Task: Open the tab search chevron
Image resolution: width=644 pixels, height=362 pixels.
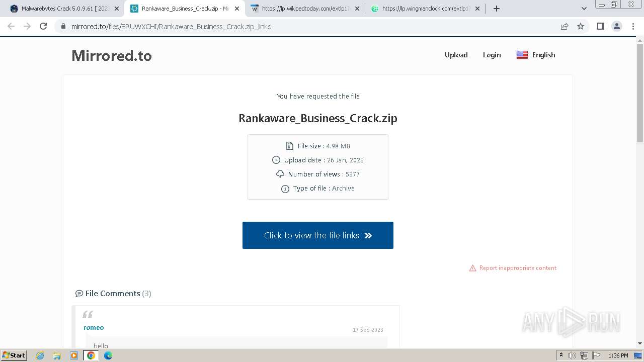Action: [x=584, y=9]
